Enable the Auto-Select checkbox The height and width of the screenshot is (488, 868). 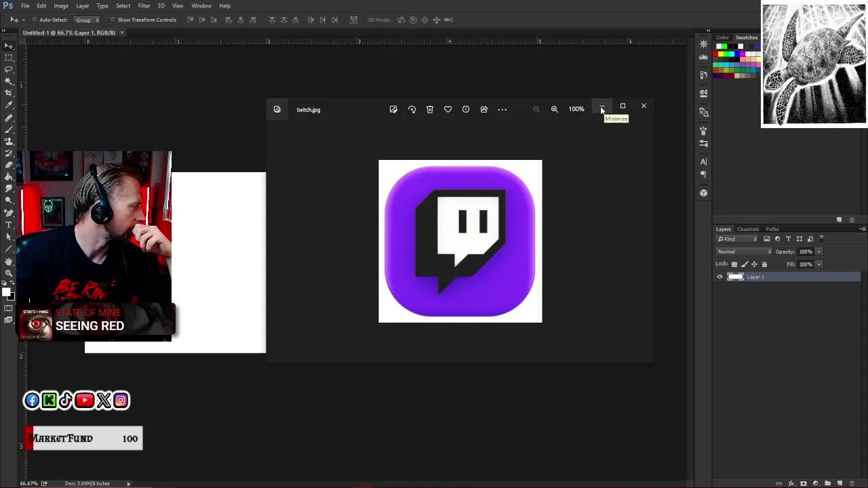pos(34,20)
